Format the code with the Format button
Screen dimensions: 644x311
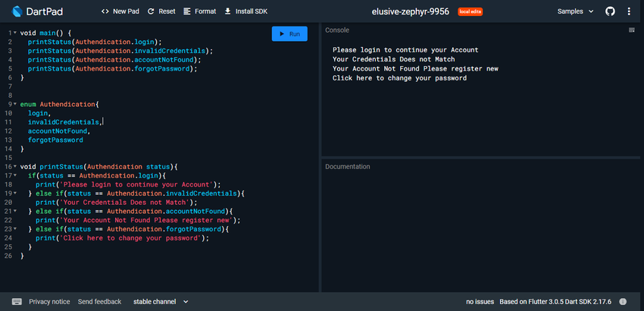pyautogui.click(x=199, y=12)
